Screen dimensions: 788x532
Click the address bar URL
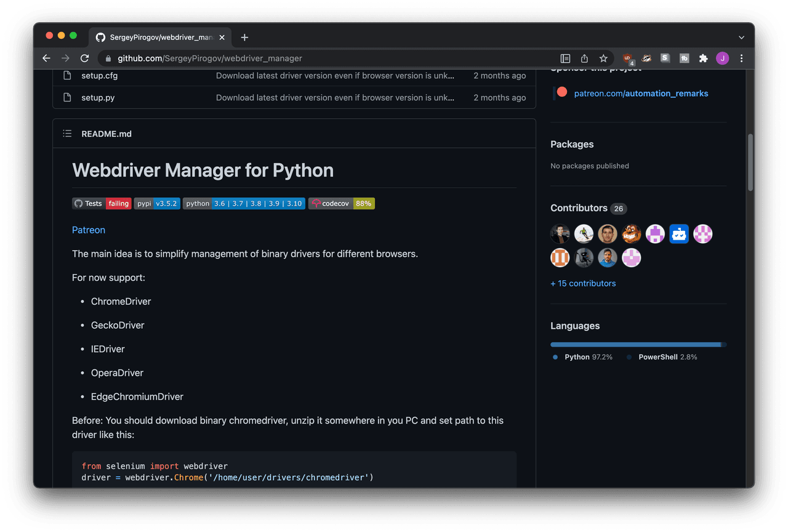[x=210, y=58]
